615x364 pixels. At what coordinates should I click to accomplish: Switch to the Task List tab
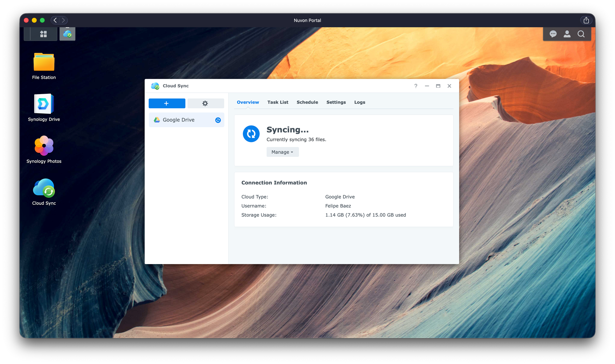278,102
